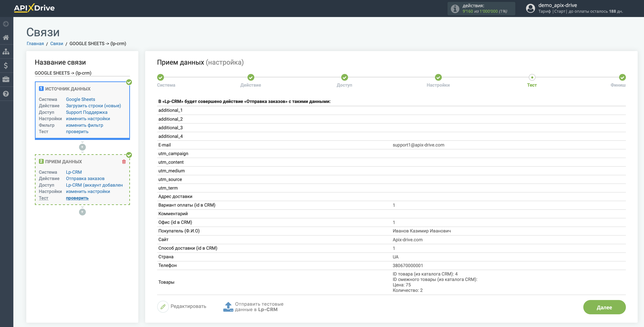Go to the Настройки step
The width and height of the screenshot is (644, 327).
(438, 77)
